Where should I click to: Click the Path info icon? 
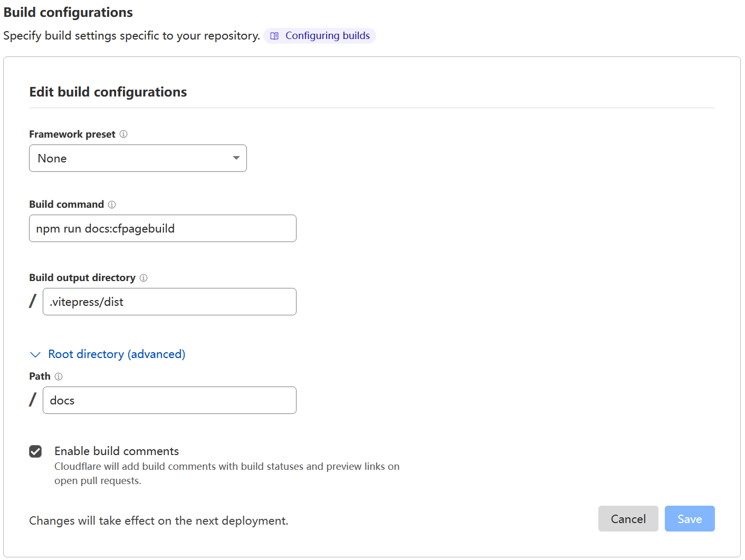[x=59, y=376]
